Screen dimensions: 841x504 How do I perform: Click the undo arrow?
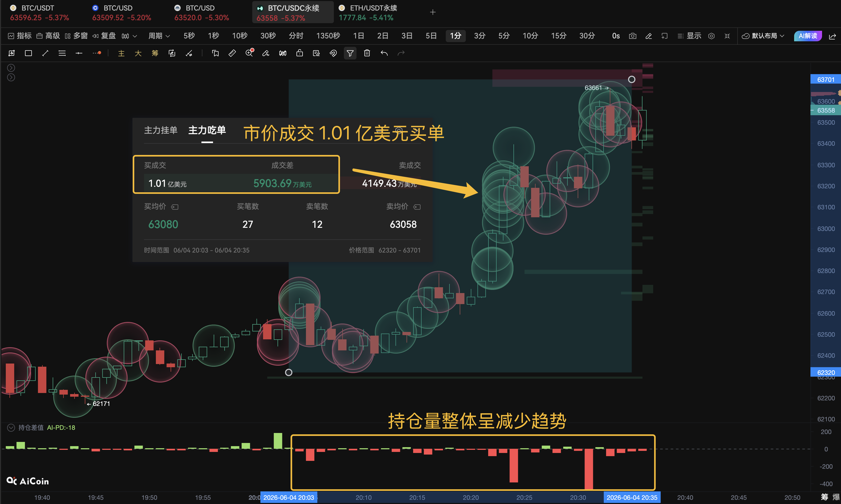tap(384, 53)
